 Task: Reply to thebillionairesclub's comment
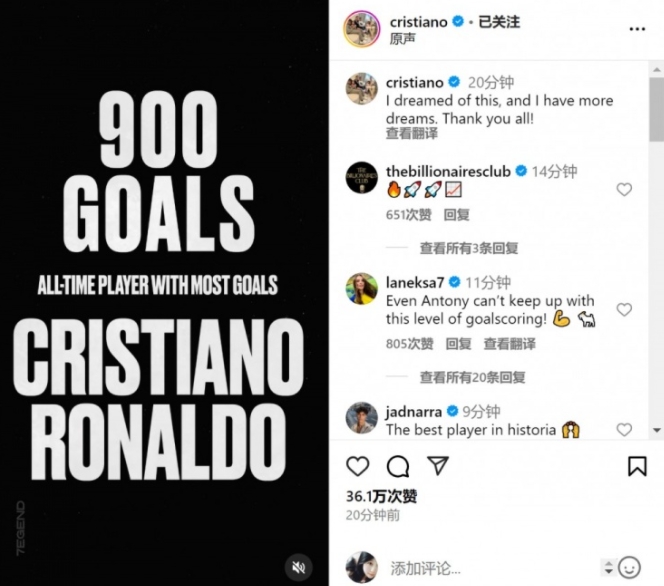coord(456,215)
